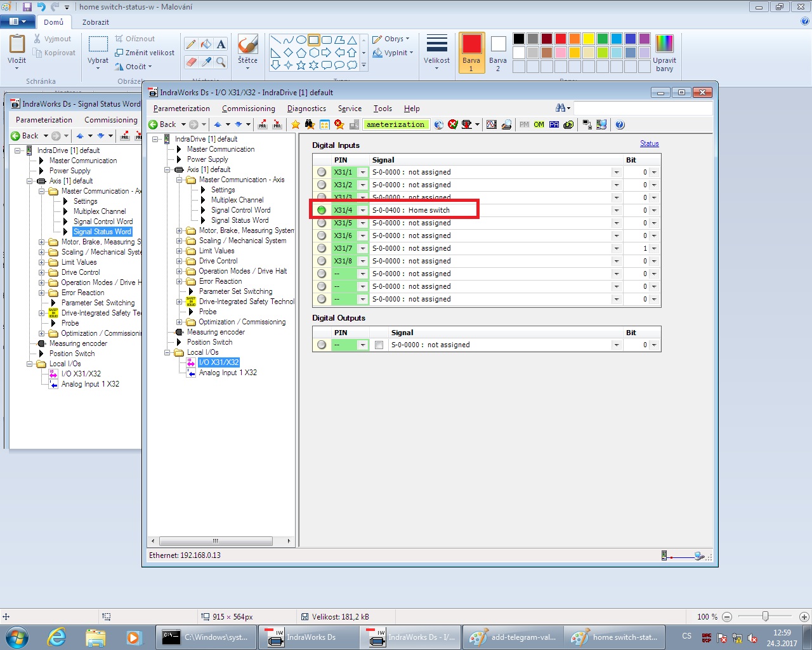812x650 pixels.
Task: Open the X31/4 pin dropdown
Action: coord(363,210)
